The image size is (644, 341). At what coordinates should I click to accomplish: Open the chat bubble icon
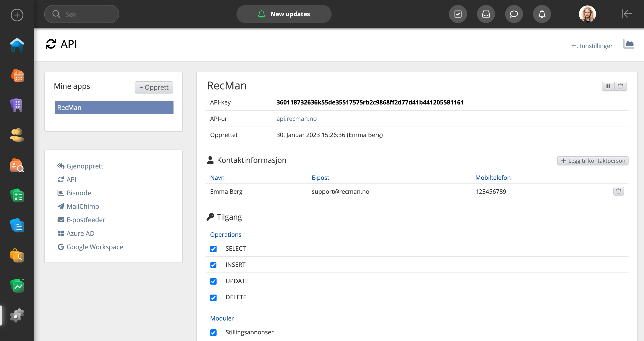[x=514, y=14]
